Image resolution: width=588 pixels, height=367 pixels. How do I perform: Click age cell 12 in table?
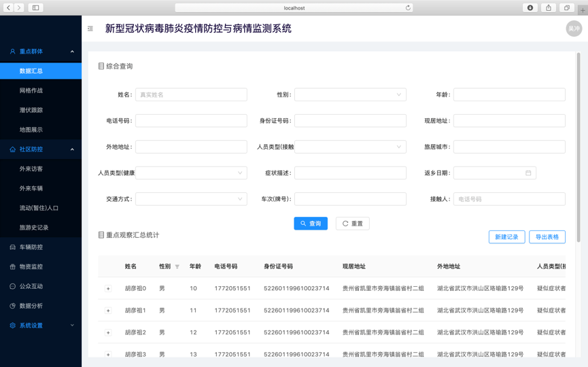click(193, 332)
